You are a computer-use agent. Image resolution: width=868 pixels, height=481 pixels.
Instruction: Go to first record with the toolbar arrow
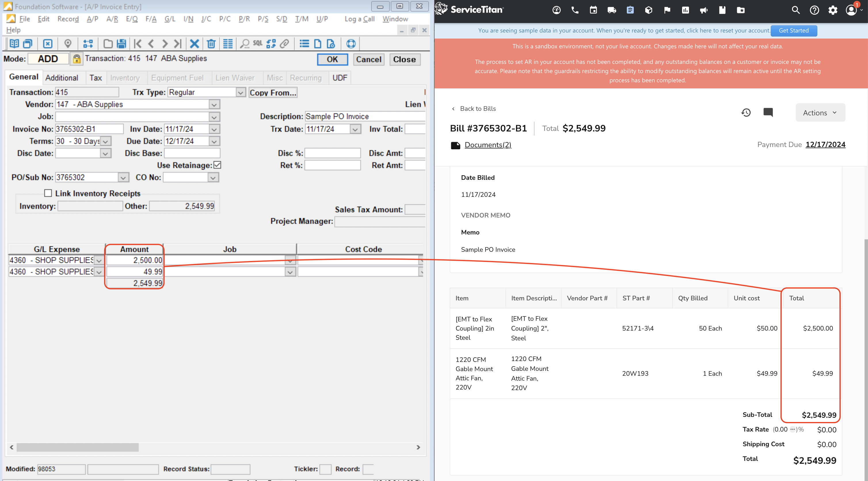click(138, 44)
